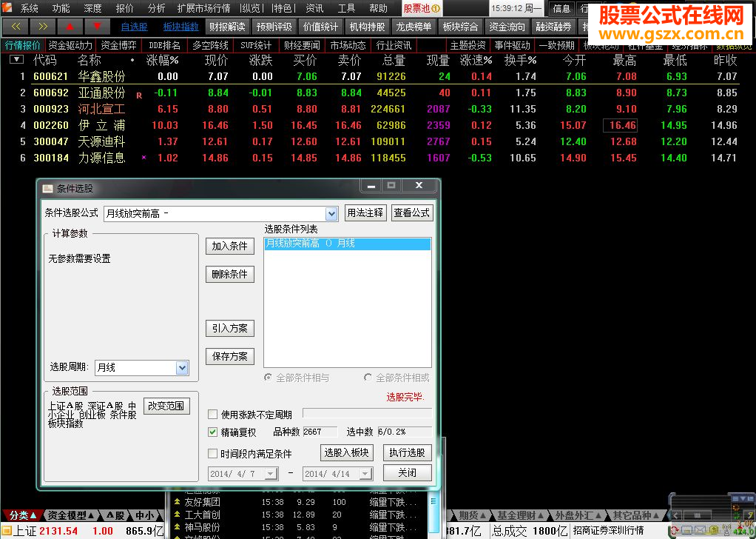Open the 分析 menu
This screenshot has width=756, height=539.
tap(157, 8)
